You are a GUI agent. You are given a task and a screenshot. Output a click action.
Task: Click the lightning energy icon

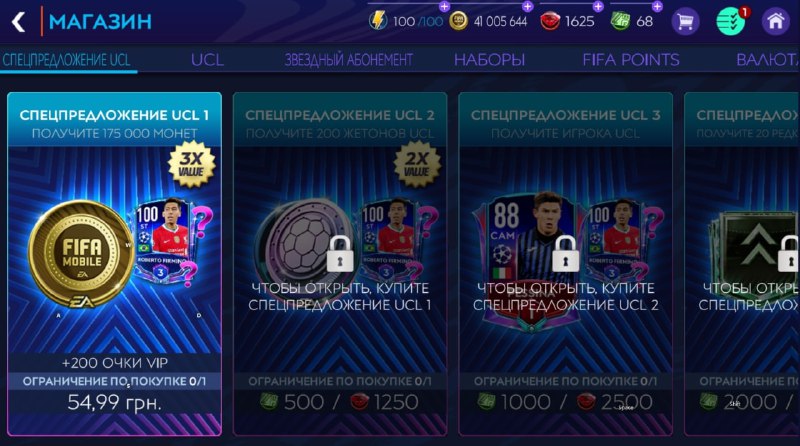378,21
